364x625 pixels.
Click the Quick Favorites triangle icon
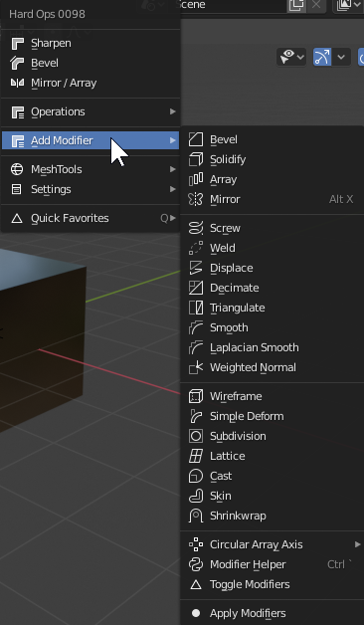pos(17,218)
